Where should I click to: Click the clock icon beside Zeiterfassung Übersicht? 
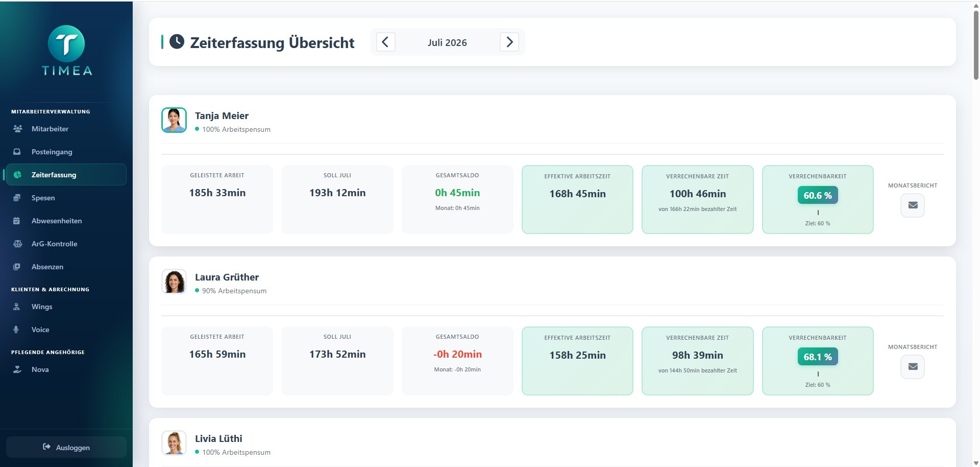(177, 42)
